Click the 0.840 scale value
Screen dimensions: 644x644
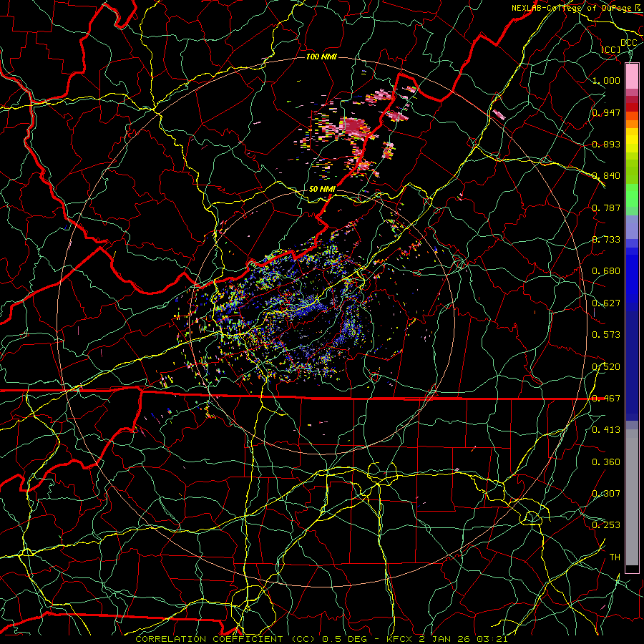606,176
